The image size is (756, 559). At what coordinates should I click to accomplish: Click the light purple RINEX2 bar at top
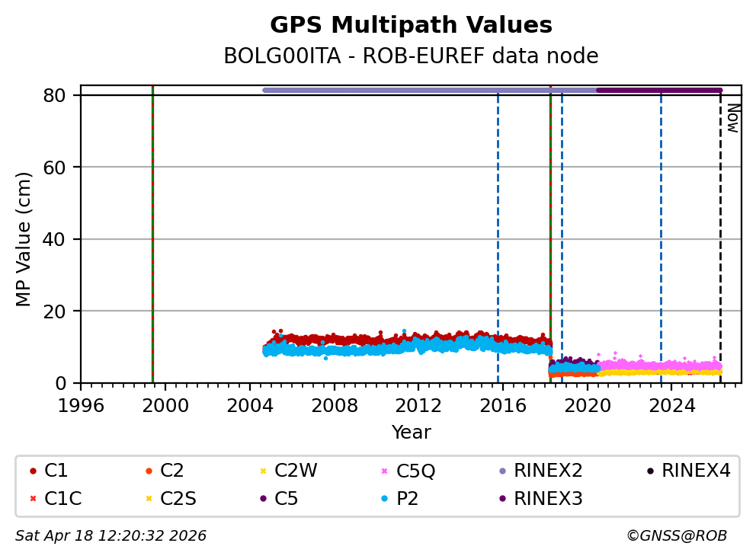pos(427,90)
